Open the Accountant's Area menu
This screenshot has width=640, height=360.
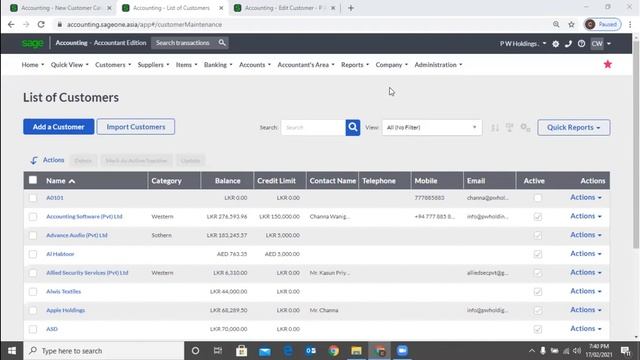click(x=306, y=65)
